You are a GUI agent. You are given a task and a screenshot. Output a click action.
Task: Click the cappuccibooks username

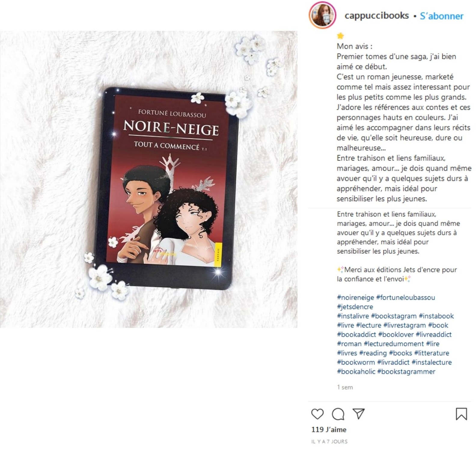pyautogui.click(x=377, y=16)
